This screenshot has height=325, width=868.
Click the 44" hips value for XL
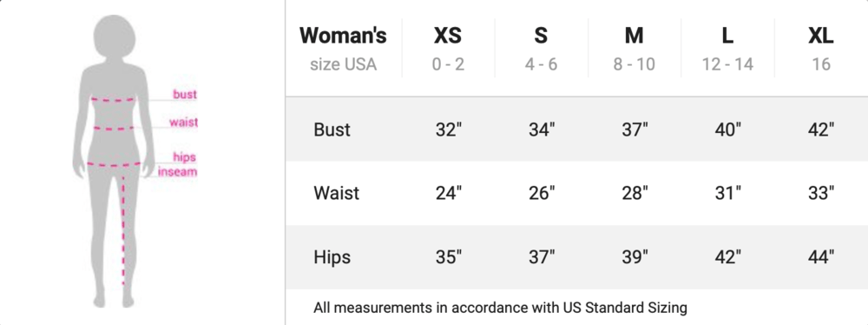821,256
